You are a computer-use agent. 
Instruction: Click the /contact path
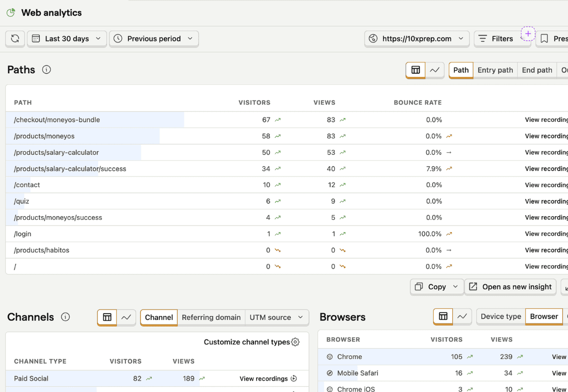[27, 185]
